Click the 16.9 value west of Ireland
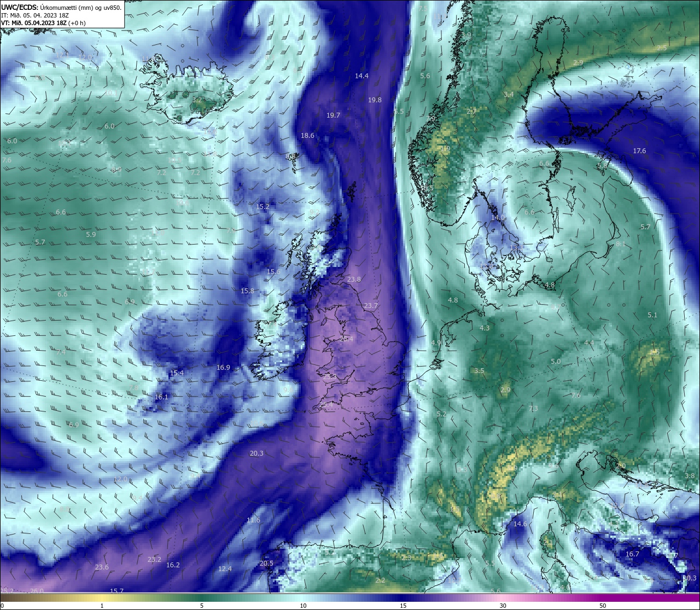Viewport: 700px width, 610px height. tap(223, 368)
